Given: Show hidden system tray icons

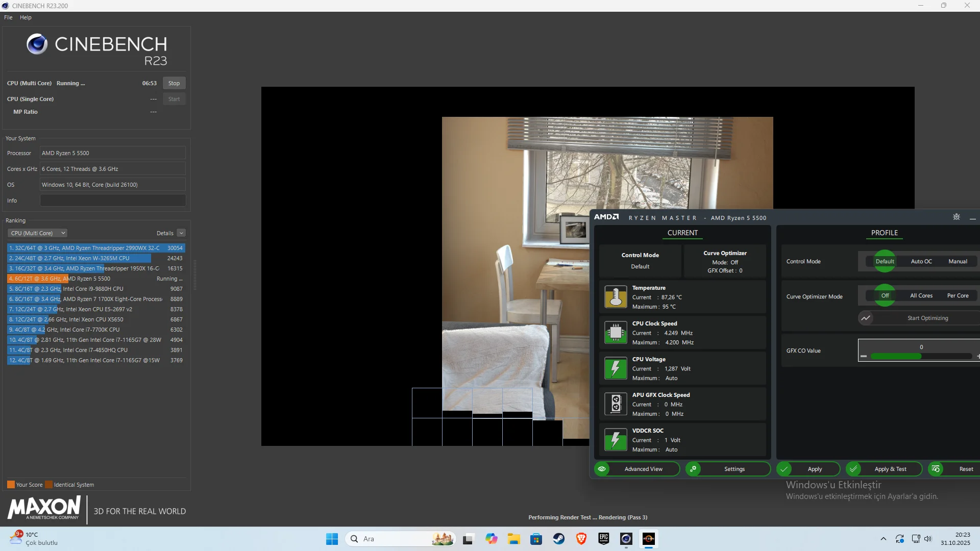Looking at the screenshot, I should click(883, 539).
